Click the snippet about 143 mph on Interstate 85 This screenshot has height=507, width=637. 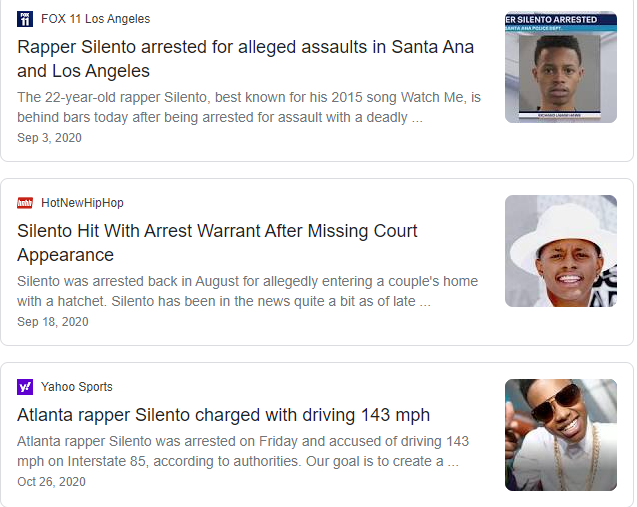[242, 451]
